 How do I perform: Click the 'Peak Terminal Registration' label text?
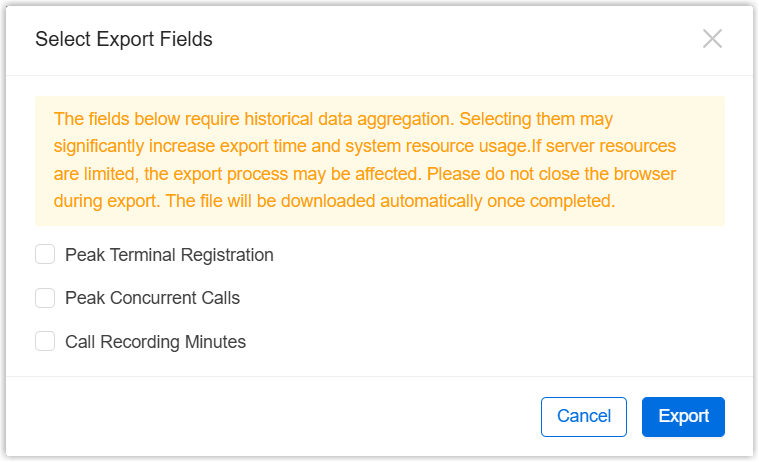[x=169, y=255]
